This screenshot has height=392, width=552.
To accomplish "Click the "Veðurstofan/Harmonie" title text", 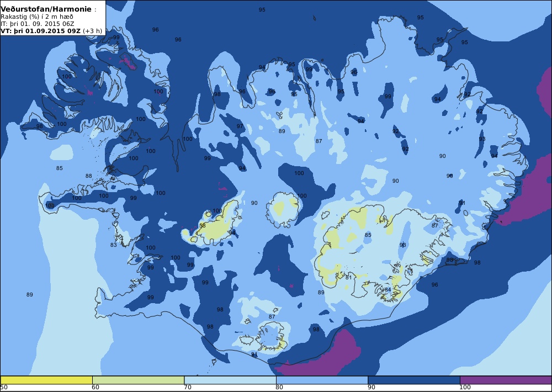I will point(46,9).
